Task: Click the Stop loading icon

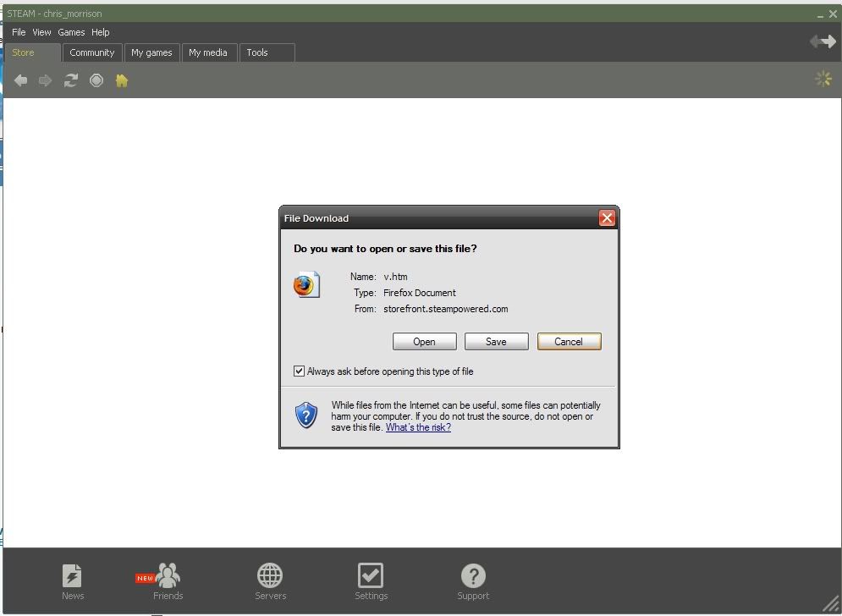Action: (96, 80)
